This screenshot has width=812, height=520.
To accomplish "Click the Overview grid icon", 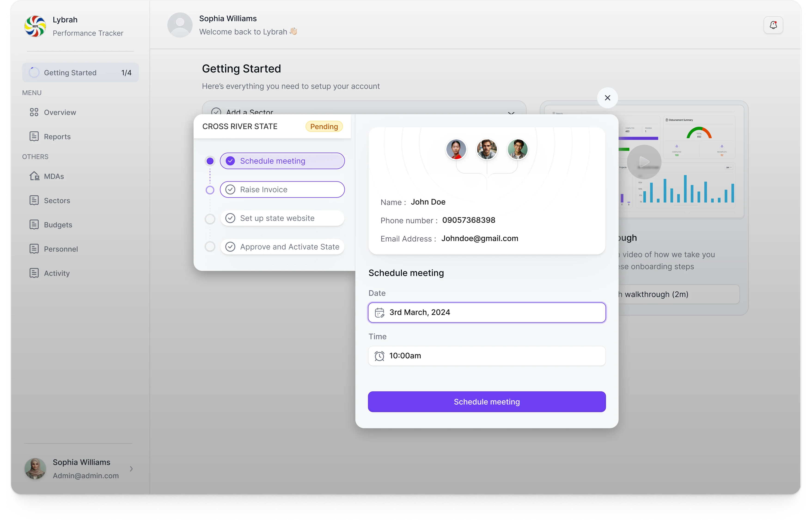I will 34,112.
